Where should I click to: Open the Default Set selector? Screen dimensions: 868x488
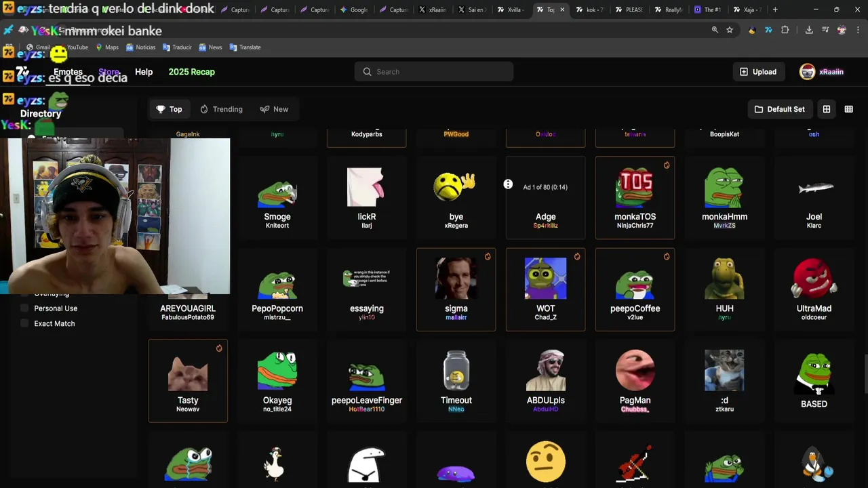tap(779, 109)
